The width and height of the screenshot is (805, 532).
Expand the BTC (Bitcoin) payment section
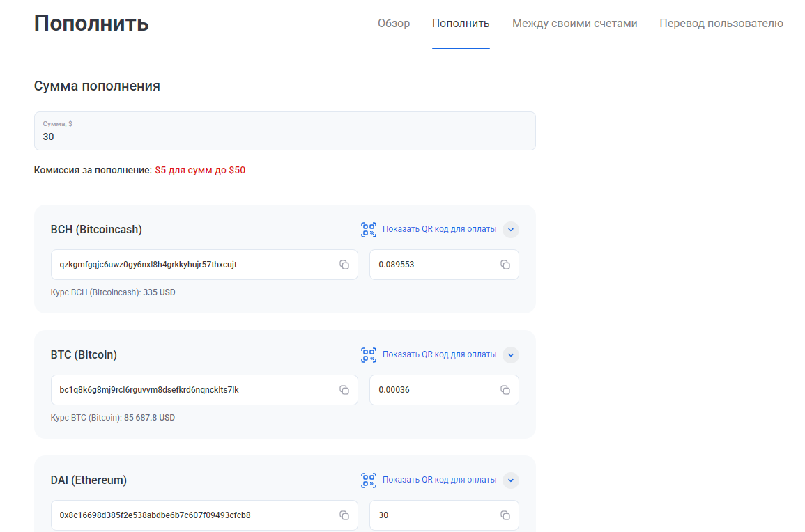coord(511,354)
